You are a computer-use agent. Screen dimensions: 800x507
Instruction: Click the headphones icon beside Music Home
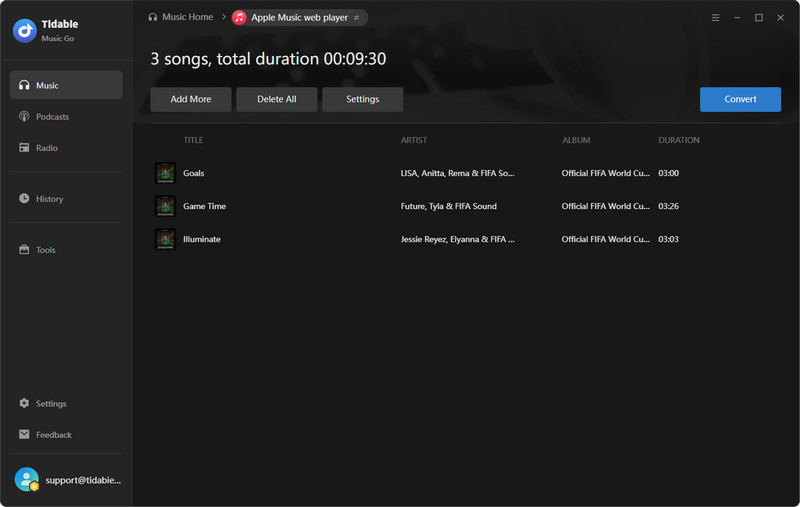coord(153,17)
